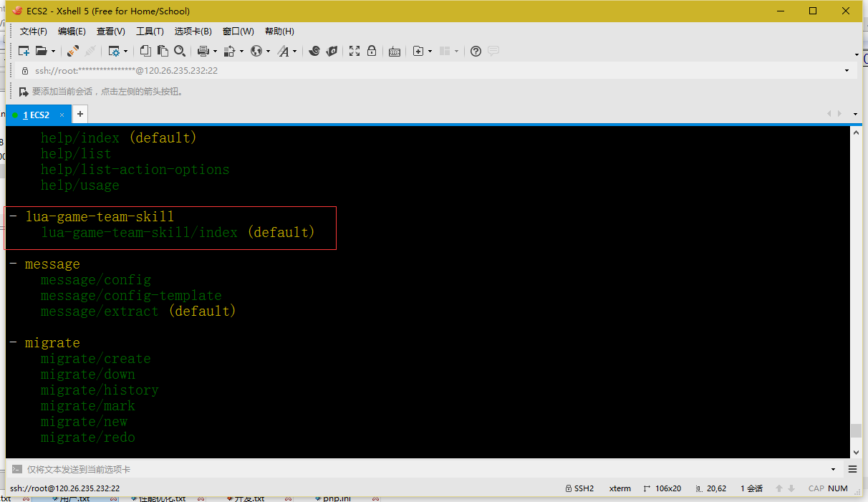The width and height of the screenshot is (868, 502).
Task: Toggle full screen mode icon
Action: coord(355,51)
